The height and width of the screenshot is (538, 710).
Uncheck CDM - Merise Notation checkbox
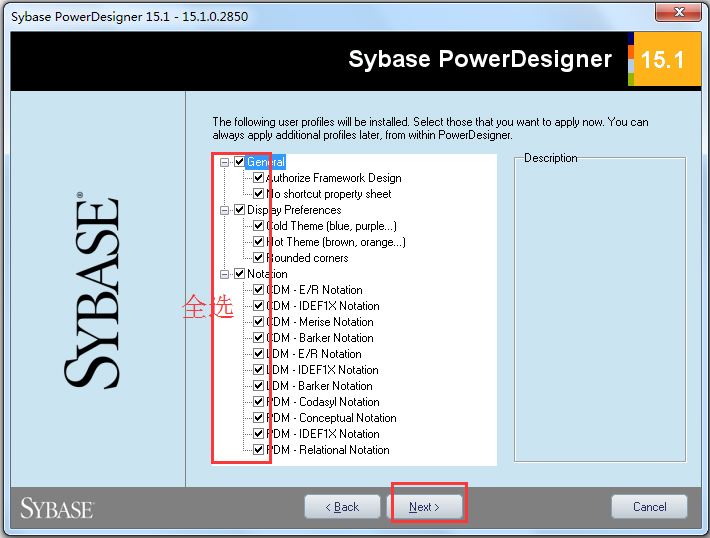pyautogui.click(x=259, y=322)
